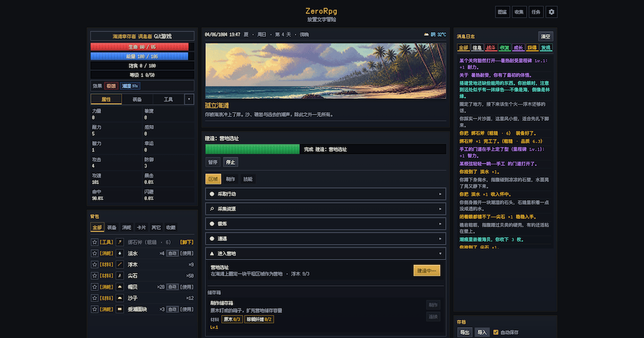This screenshot has width=644, height=338.
Task: Click the beach scene image
Action: pos(326,71)
